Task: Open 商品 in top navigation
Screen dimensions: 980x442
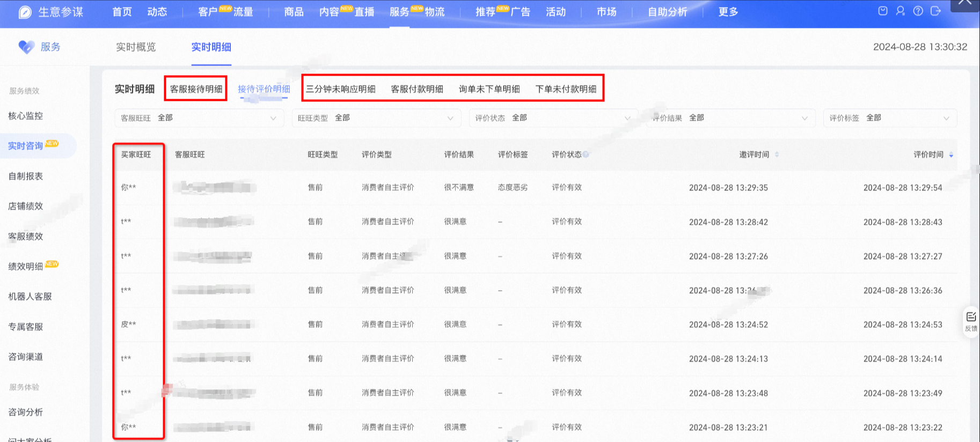Action: (294, 12)
